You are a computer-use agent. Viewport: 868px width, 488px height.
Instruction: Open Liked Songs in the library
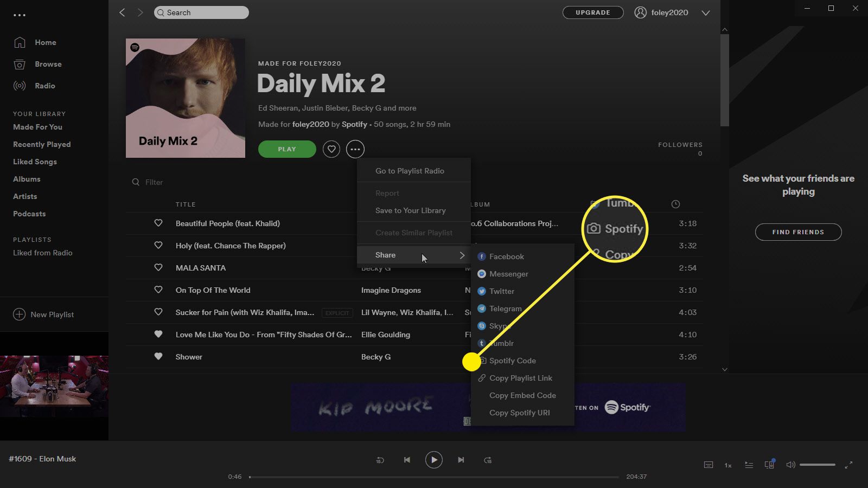tap(35, 162)
